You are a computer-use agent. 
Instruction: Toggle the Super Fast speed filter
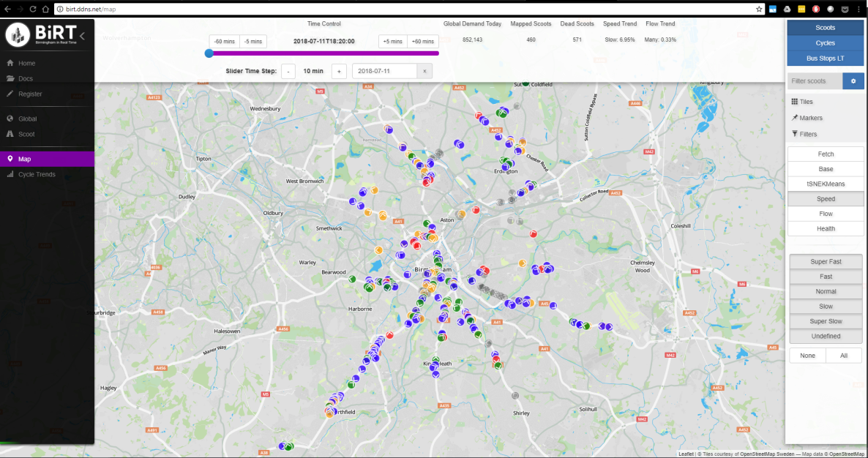coord(826,262)
